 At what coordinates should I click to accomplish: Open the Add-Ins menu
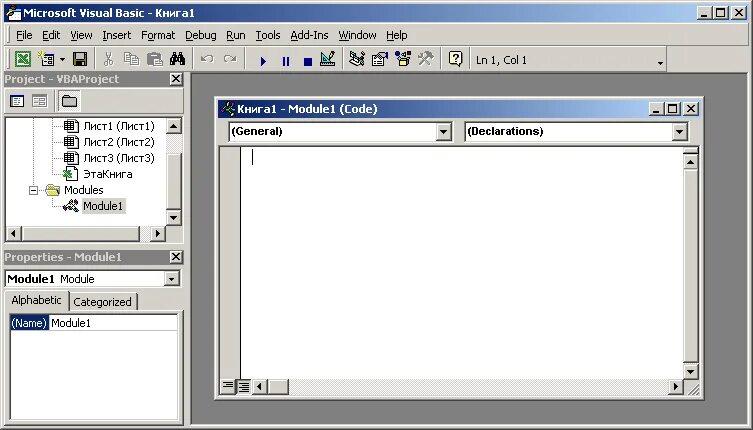(309, 36)
